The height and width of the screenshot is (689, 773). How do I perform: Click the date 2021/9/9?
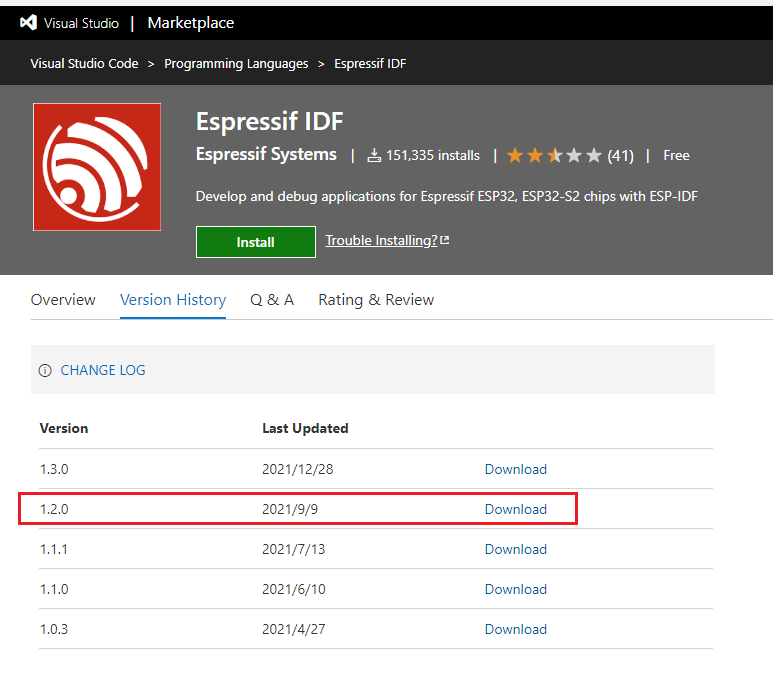(x=290, y=509)
